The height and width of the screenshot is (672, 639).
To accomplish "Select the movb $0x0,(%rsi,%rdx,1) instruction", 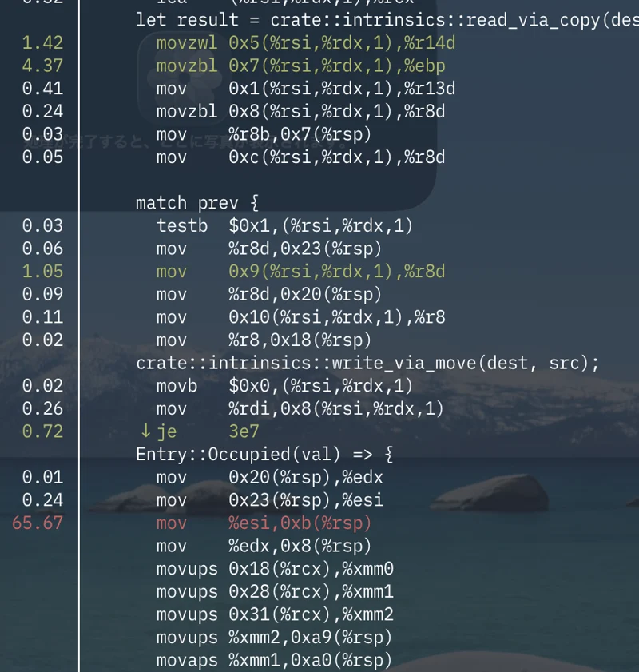I will [284, 386].
